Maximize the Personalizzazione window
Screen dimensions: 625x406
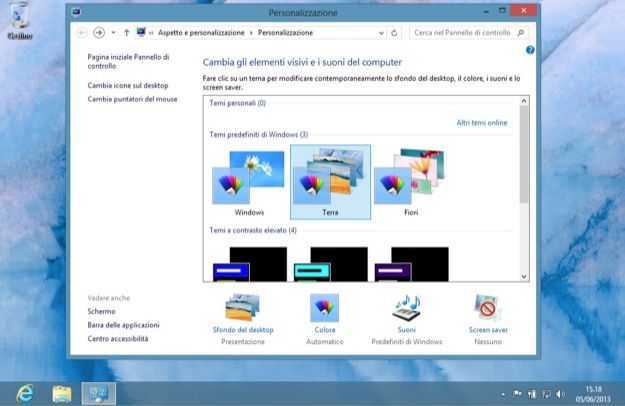pos(502,11)
